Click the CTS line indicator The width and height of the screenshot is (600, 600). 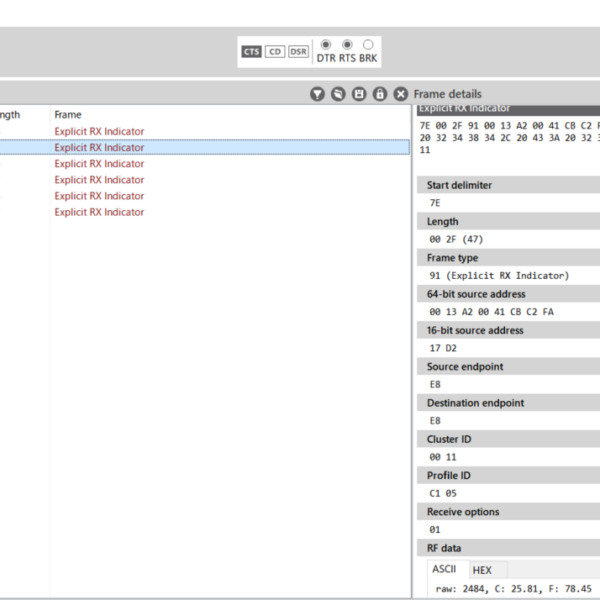point(252,51)
